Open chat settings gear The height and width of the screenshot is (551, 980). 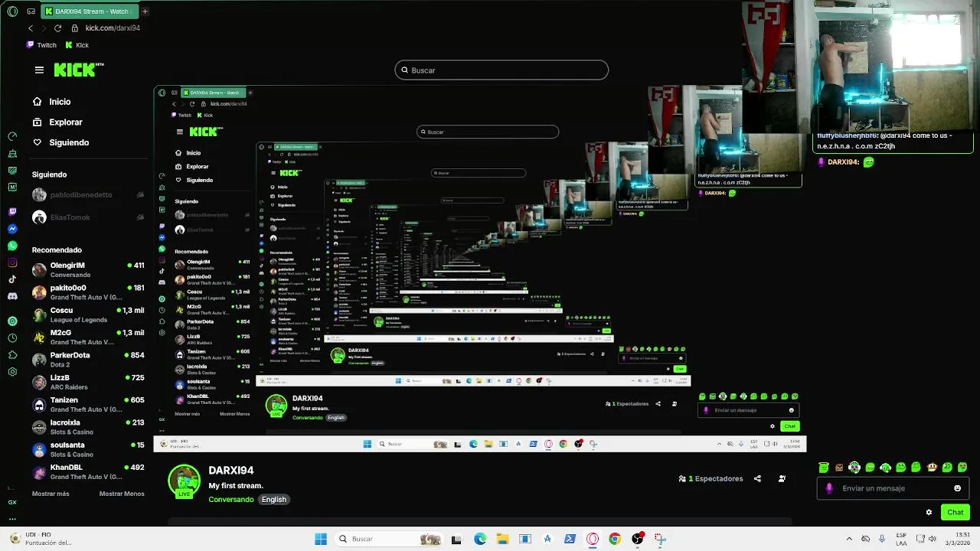pyautogui.click(x=929, y=513)
